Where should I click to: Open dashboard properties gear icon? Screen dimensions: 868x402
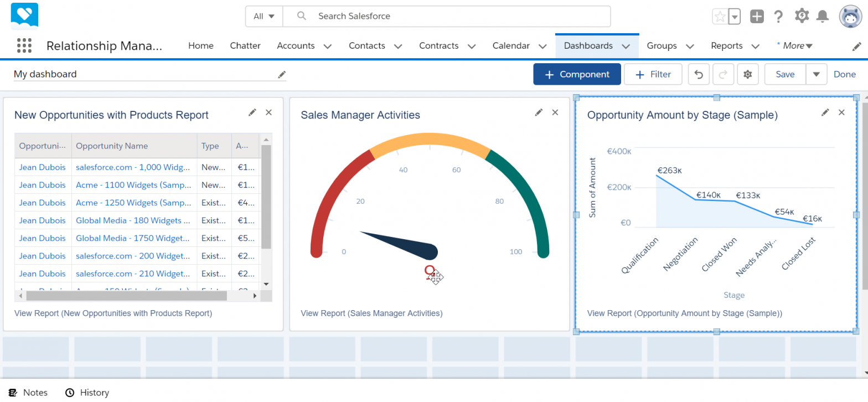click(748, 74)
